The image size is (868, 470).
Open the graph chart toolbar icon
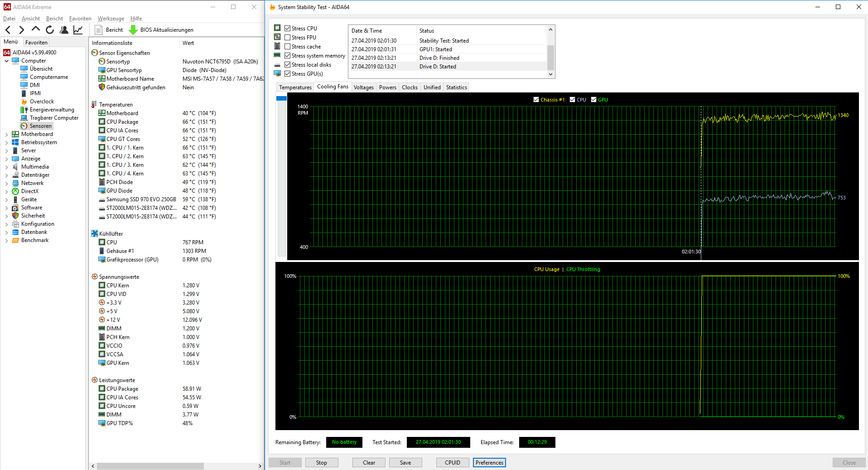coord(78,30)
